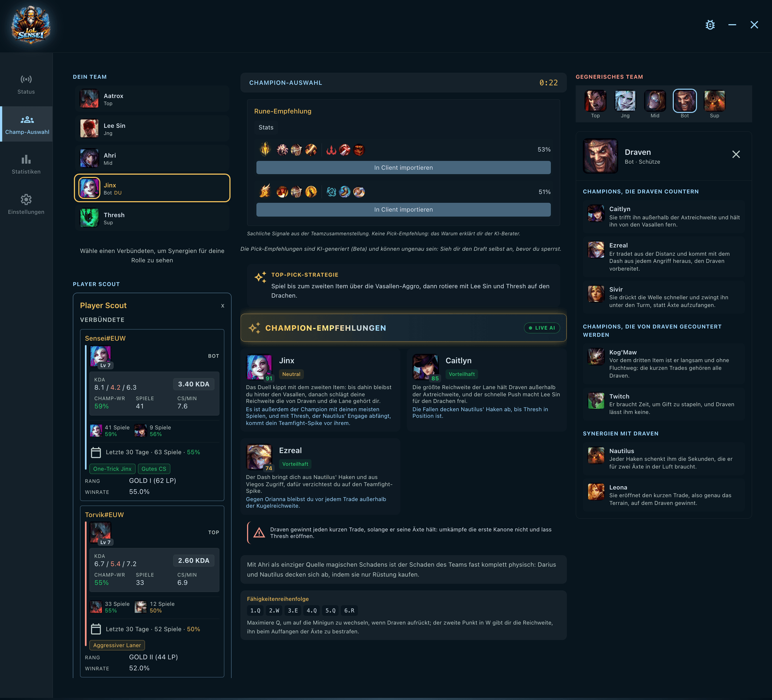Switch to Champ-Auswahl sidebar tab
This screenshot has width=772, height=700.
(x=27, y=124)
